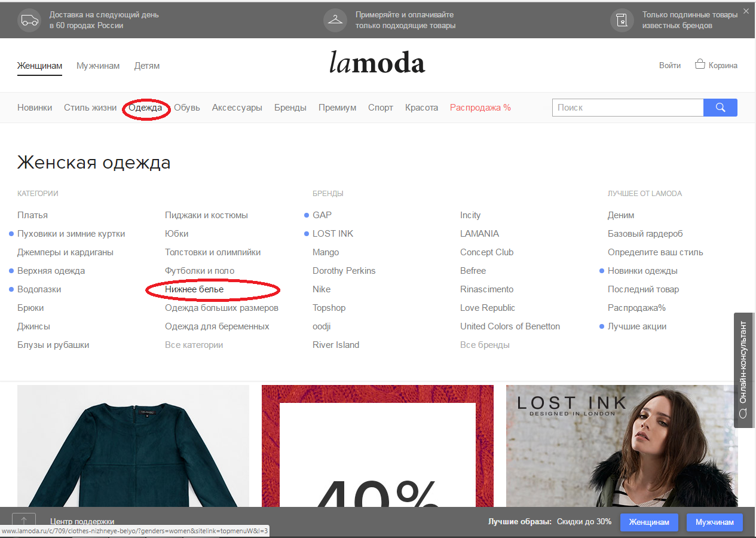Open the Лучшие акции link
756x538 pixels.
coord(637,326)
